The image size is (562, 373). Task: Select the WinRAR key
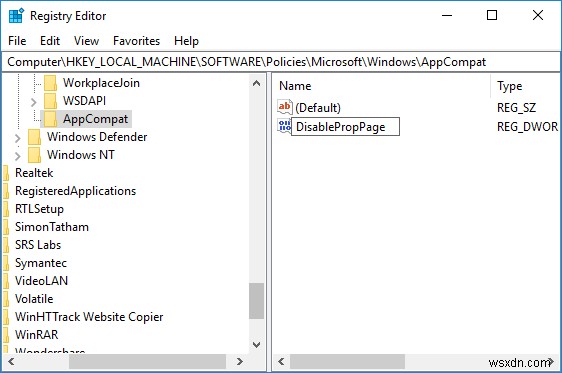(37, 335)
